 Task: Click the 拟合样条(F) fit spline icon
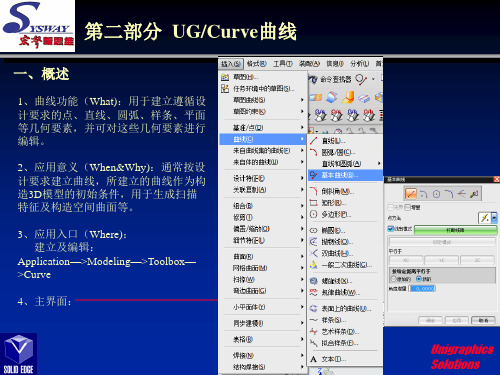(x=313, y=343)
